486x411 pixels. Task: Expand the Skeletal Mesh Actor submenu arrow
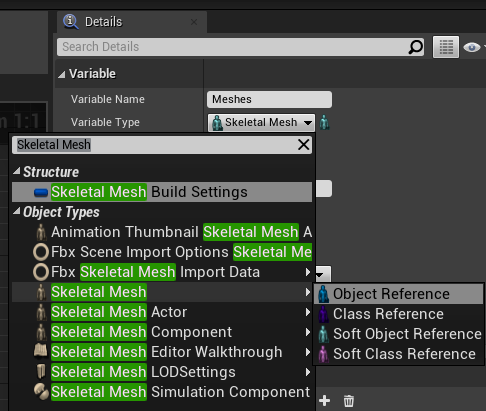308,312
